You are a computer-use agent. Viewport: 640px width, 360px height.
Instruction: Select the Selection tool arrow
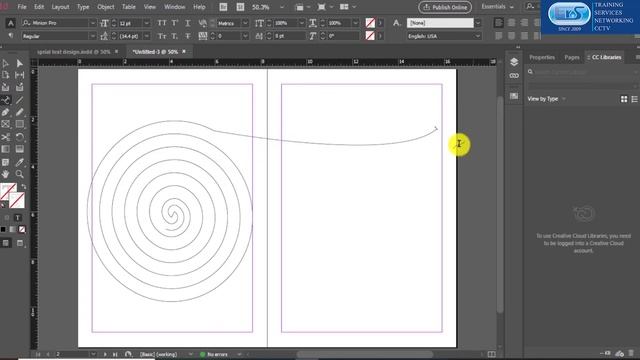pyautogui.click(x=5, y=63)
